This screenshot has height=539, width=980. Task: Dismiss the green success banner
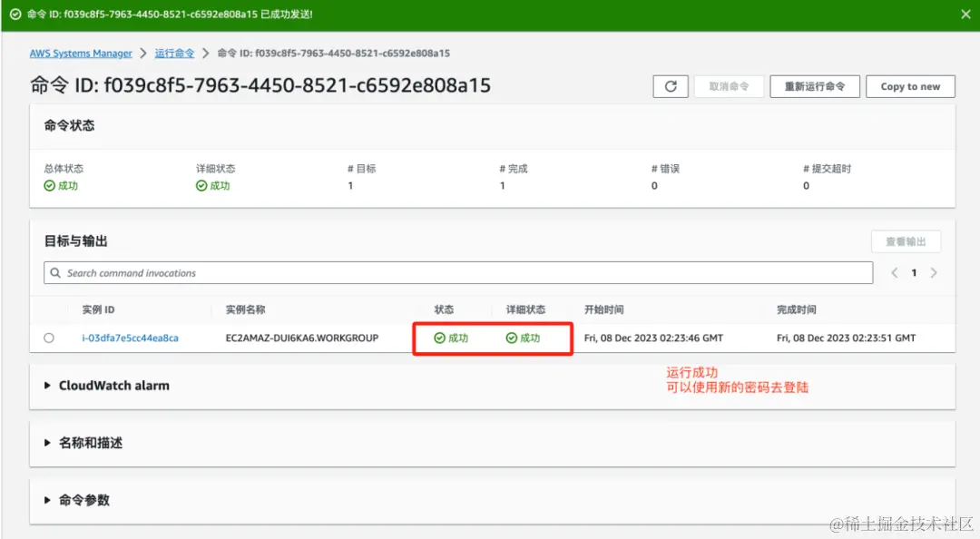coord(965,15)
